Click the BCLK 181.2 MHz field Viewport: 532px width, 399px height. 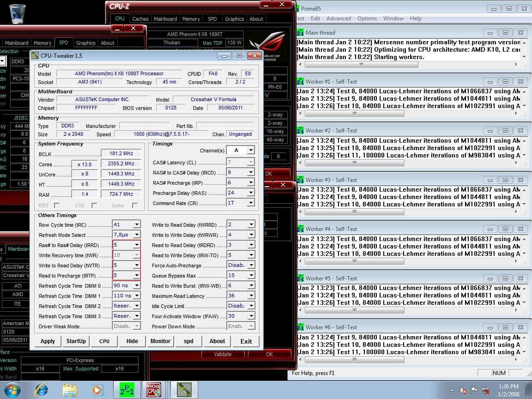coord(121,153)
